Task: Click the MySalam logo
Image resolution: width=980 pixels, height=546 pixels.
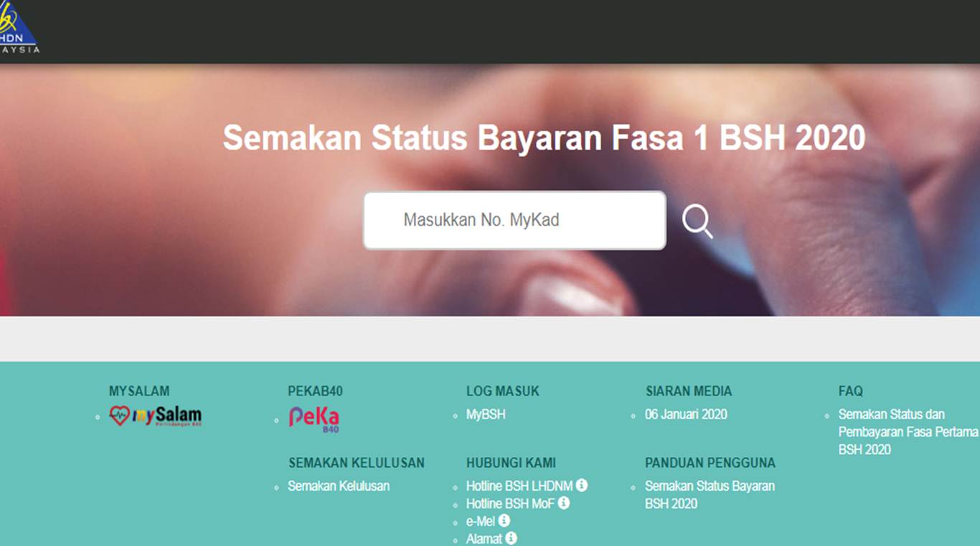Action: [x=155, y=416]
